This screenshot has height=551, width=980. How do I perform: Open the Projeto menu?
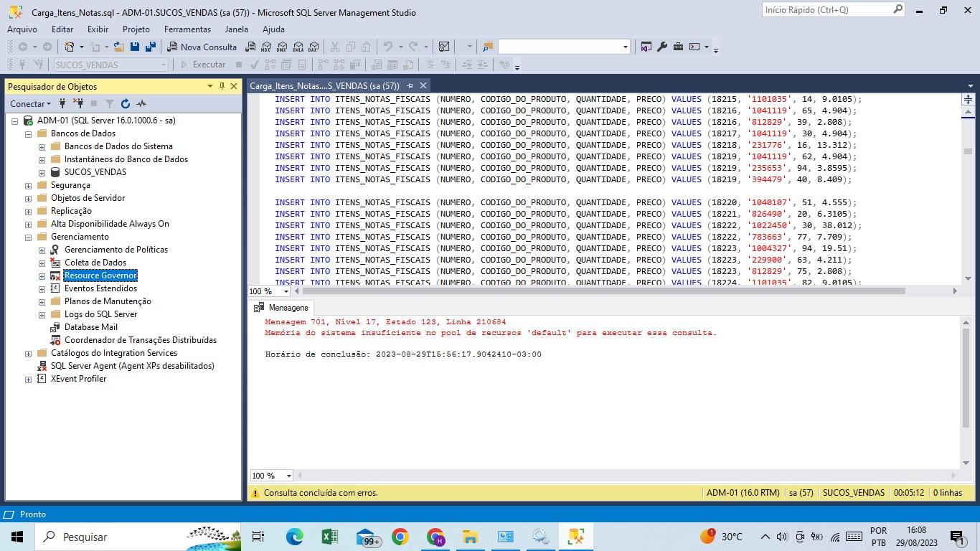click(136, 29)
